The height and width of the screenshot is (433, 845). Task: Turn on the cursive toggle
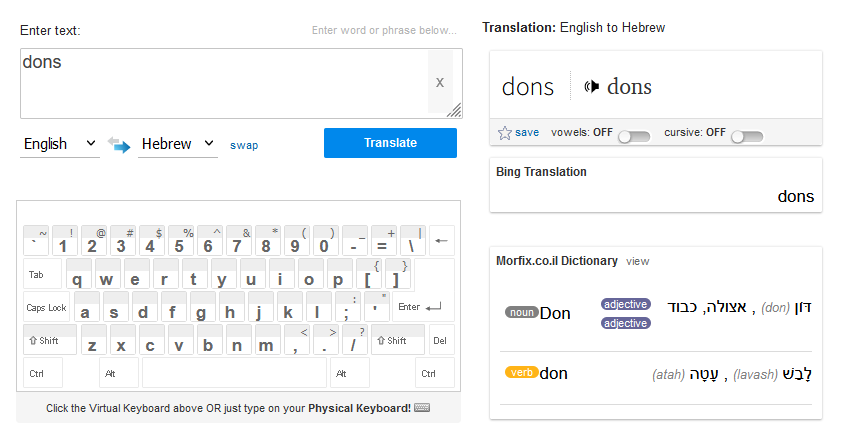tap(747, 137)
